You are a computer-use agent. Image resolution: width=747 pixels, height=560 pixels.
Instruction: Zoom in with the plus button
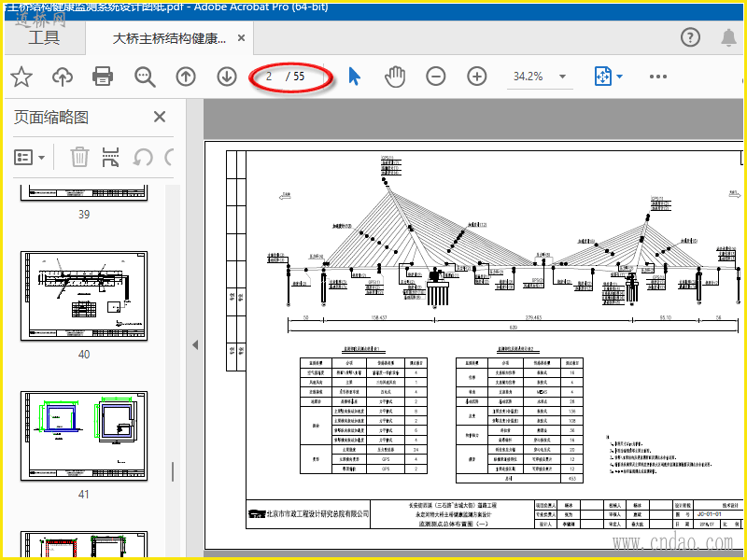pyautogui.click(x=477, y=77)
